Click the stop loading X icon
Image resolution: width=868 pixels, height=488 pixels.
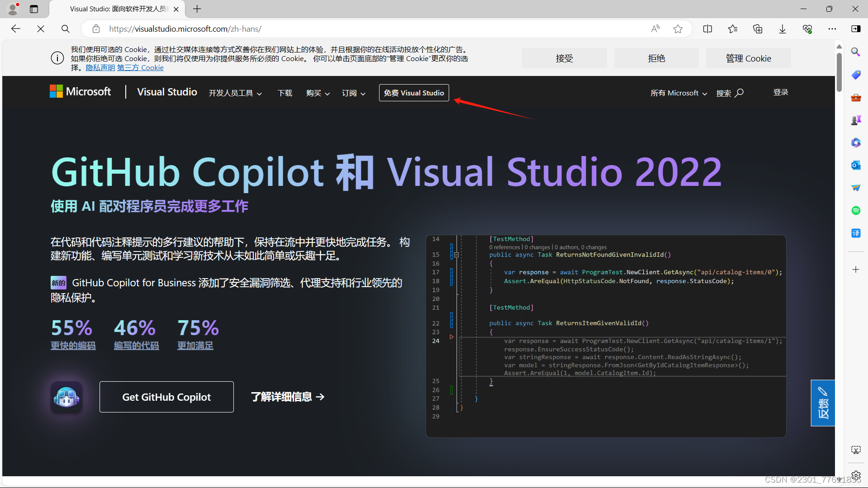(41, 29)
